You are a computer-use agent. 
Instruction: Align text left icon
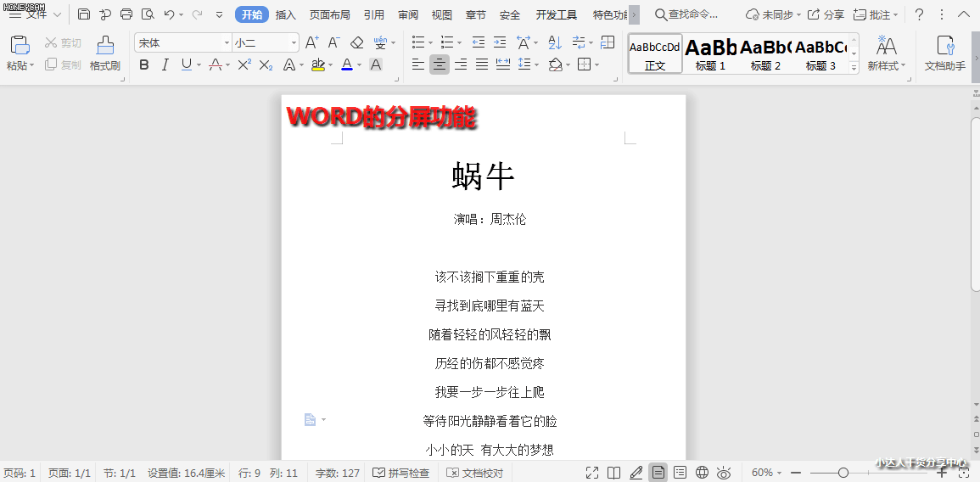(x=418, y=64)
